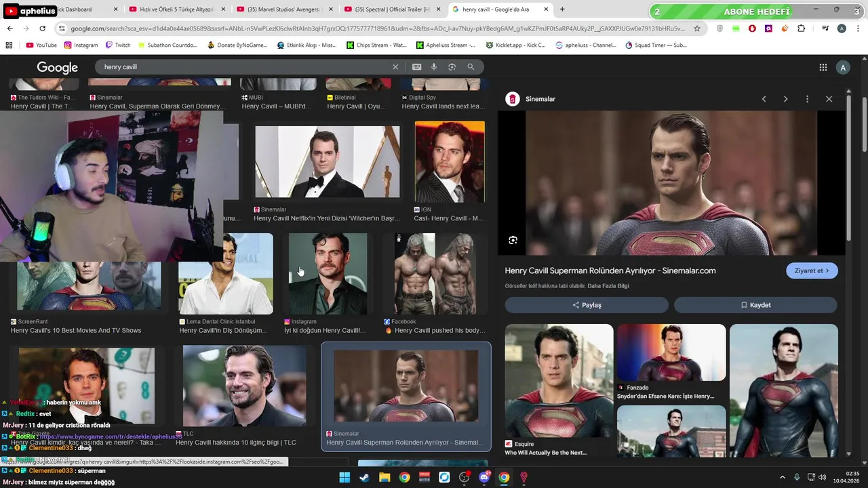
Task: Open the tuxedo Netflix Witcher image result
Action: (x=327, y=161)
